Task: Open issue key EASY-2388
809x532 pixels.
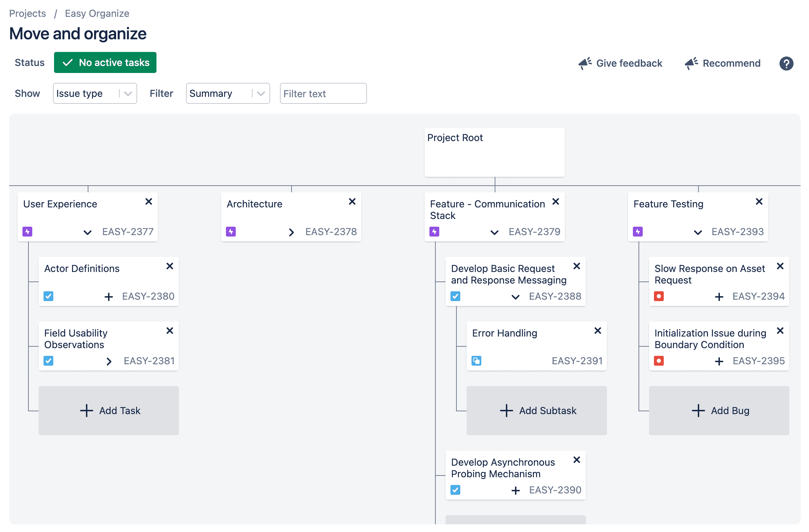Action: tap(555, 296)
